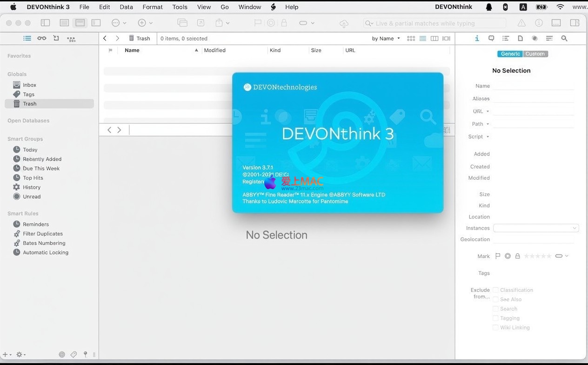Toggle the flag mark in the inspector
588x365 pixels.
[x=498, y=256]
